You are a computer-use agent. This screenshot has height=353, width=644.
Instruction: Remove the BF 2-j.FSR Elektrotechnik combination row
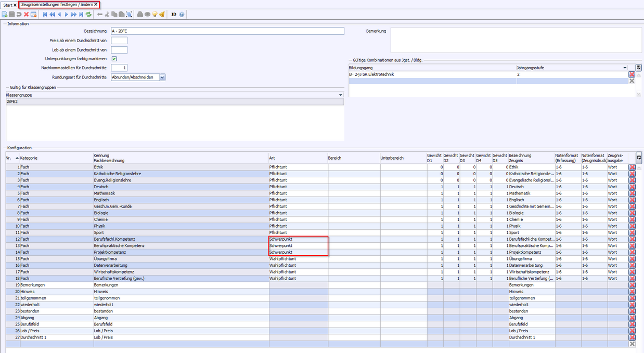(x=632, y=74)
